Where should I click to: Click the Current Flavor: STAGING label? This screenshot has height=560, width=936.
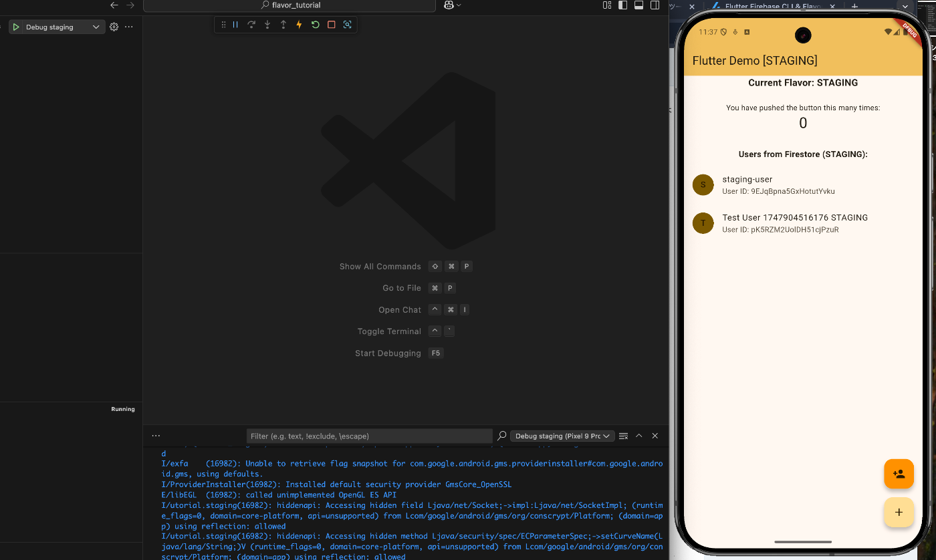click(x=803, y=83)
